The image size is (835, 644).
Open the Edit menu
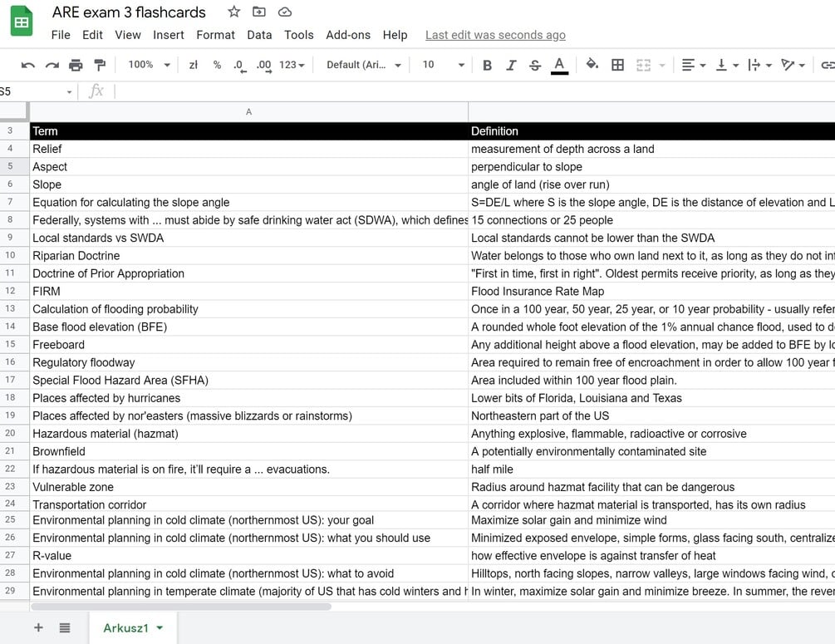pyautogui.click(x=92, y=35)
